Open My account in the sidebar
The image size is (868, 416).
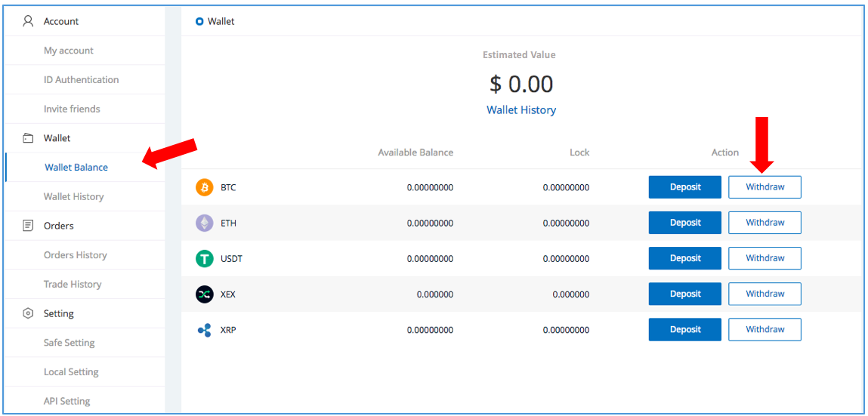(69, 51)
